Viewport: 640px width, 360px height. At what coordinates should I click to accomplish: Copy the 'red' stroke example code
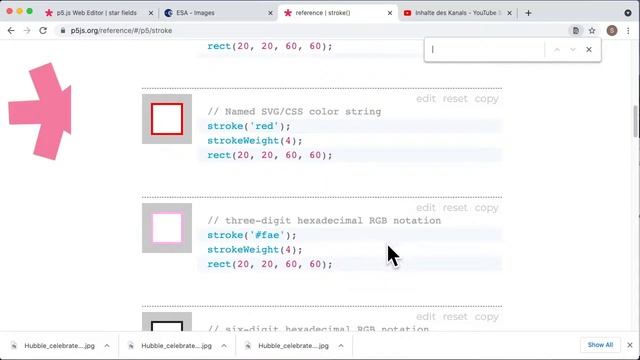pyautogui.click(x=486, y=99)
